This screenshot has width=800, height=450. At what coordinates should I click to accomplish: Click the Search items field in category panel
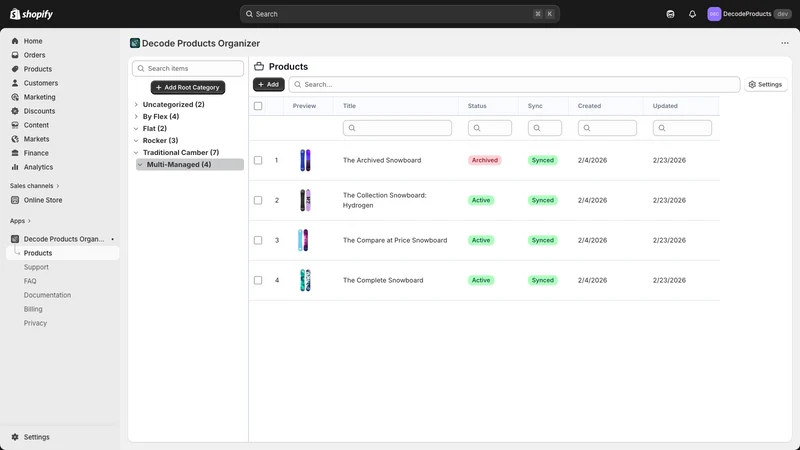188,68
